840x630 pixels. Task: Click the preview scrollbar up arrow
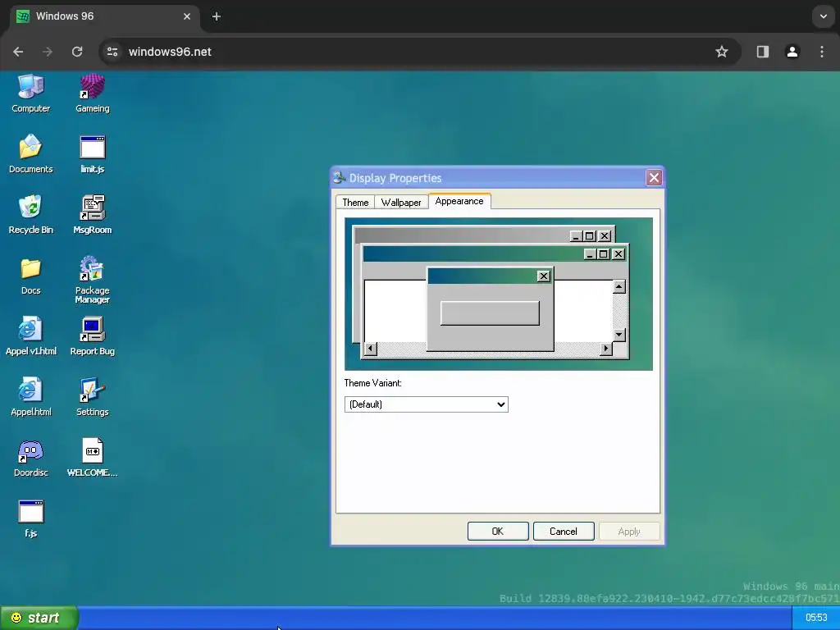(x=619, y=286)
